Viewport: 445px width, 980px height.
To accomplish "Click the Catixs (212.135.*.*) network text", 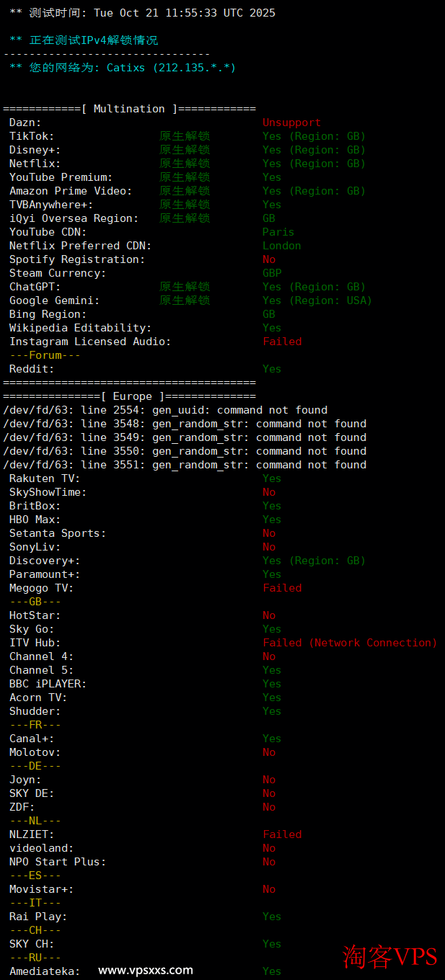I will (x=171, y=68).
